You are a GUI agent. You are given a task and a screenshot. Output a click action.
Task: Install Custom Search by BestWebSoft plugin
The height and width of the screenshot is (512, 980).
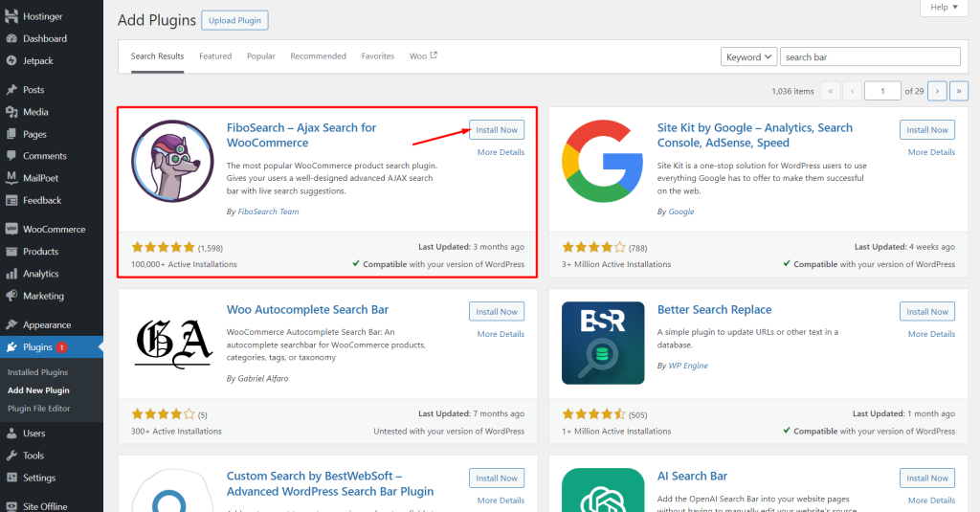pyautogui.click(x=497, y=479)
